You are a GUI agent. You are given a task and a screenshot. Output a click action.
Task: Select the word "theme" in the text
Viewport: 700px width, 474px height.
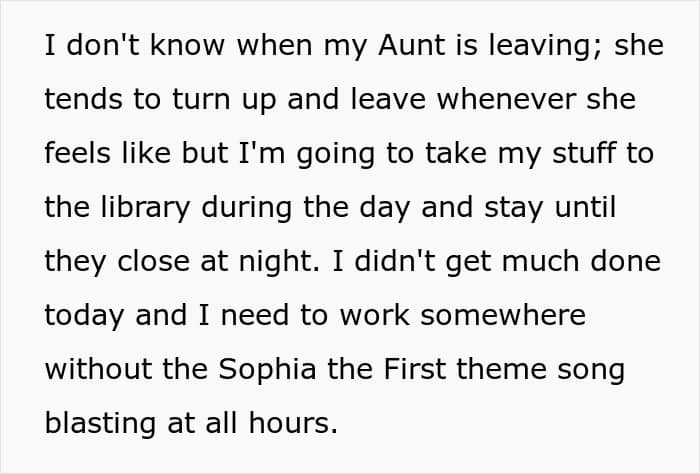point(501,369)
